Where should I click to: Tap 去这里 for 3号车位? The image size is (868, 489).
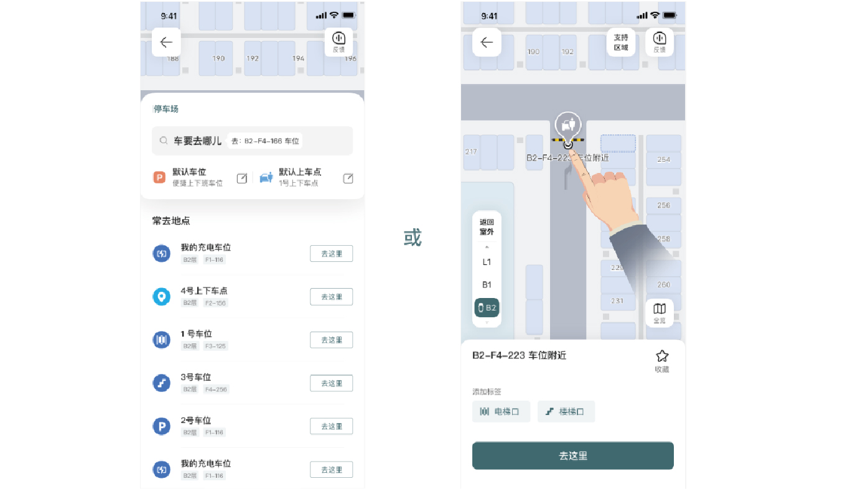[x=332, y=383]
